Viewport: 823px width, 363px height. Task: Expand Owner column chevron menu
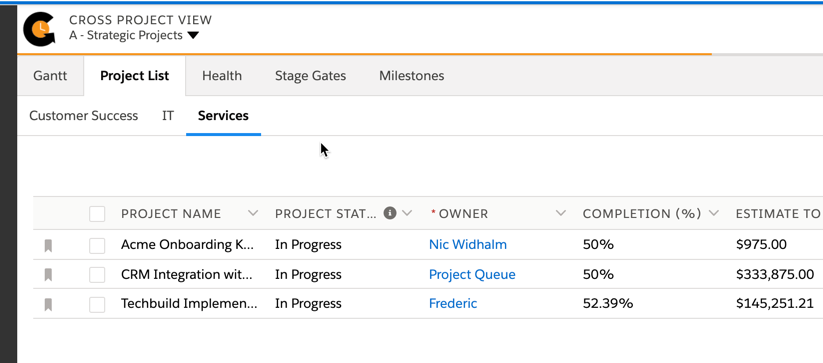(561, 213)
